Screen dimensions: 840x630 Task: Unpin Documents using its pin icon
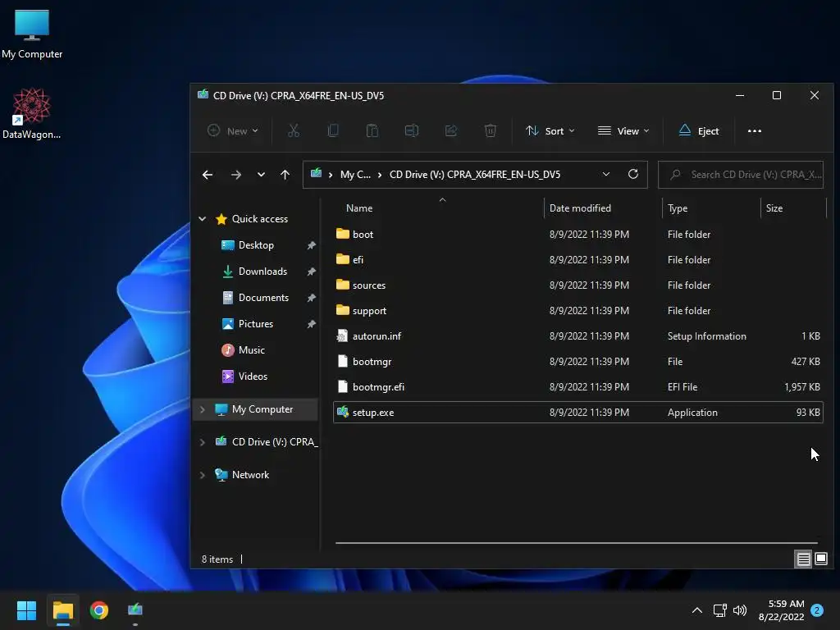pos(311,298)
